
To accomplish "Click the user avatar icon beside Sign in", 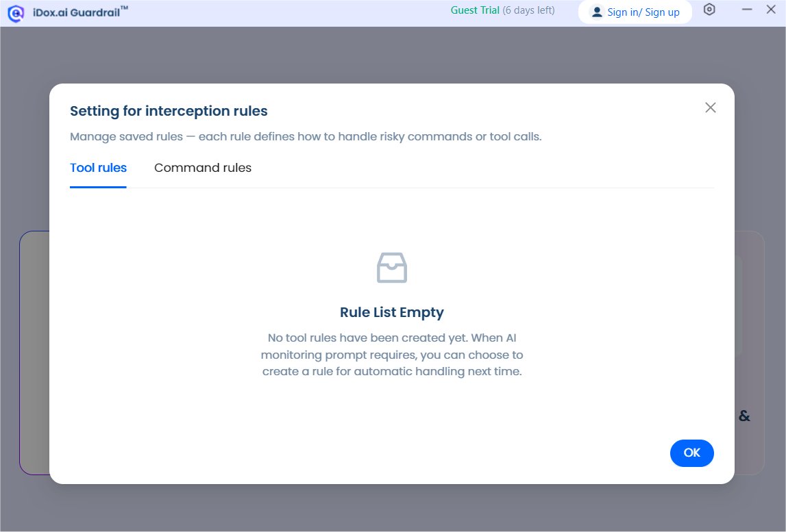I will pyautogui.click(x=596, y=12).
